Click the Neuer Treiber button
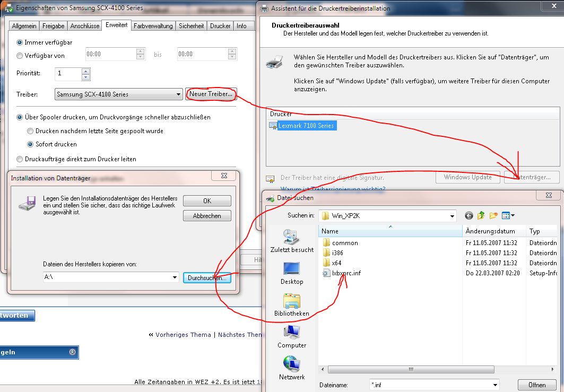 [x=211, y=94]
